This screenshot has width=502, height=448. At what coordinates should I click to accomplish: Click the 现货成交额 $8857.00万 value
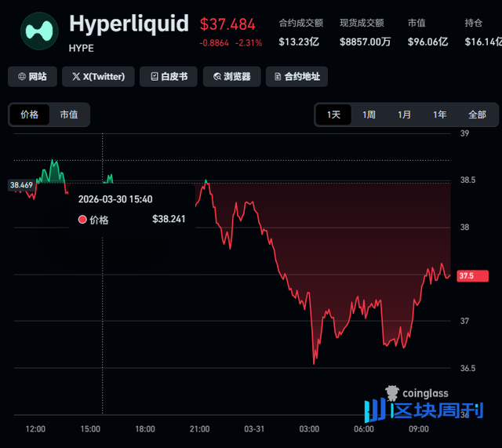366,42
